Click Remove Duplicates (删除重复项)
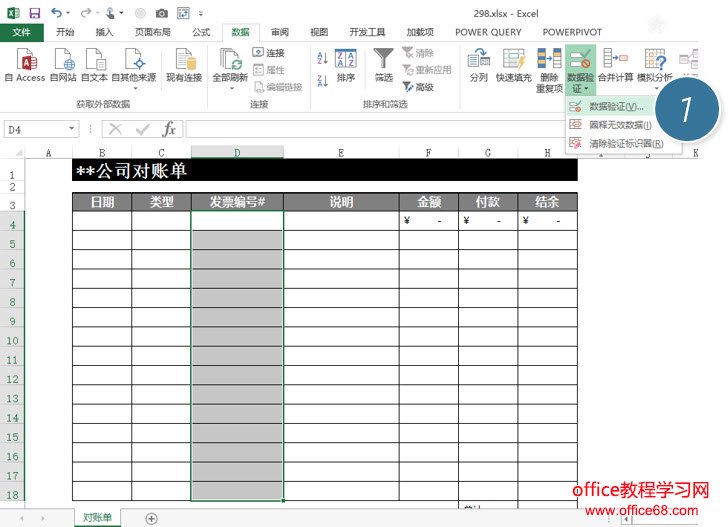 tap(549, 70)
